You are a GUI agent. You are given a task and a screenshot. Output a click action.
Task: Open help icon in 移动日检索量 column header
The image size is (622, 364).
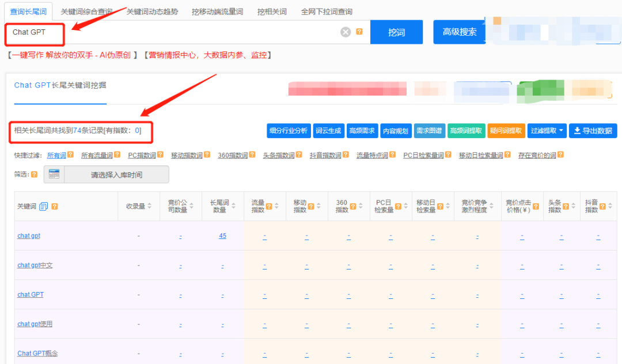tap(441, 206)
